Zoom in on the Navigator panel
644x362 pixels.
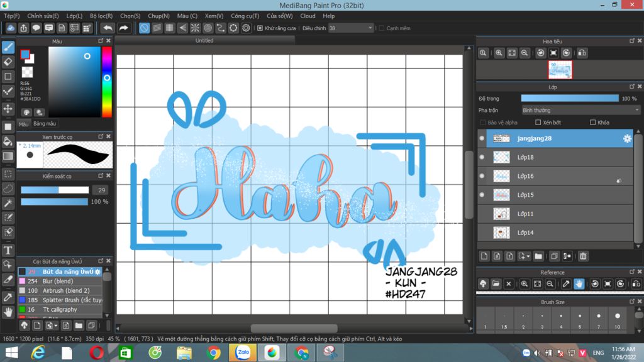(x=499, y=53)
